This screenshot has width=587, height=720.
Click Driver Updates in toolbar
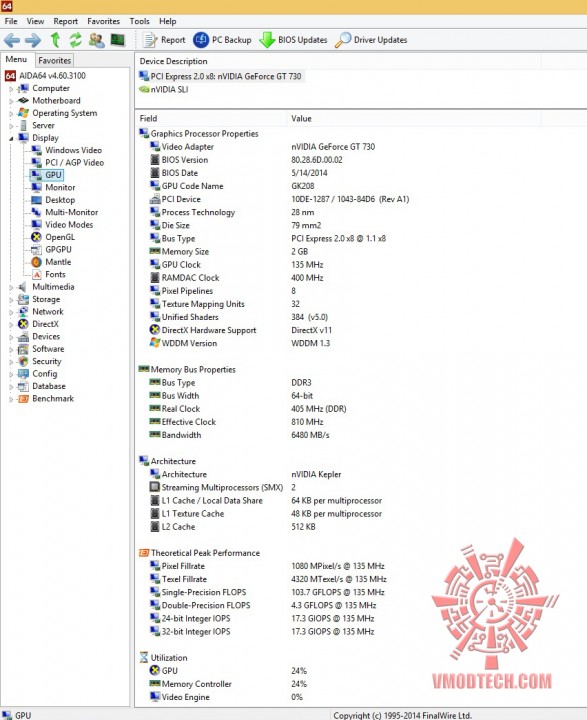(371, 40)
